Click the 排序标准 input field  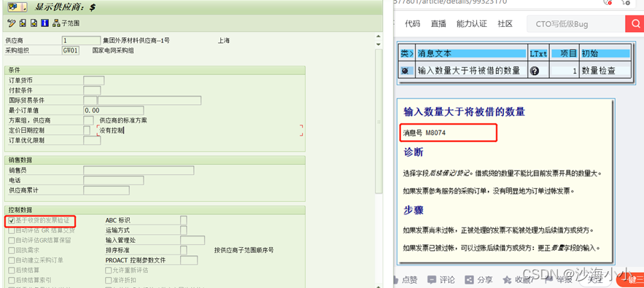pyautogui.click(x=184, y=250)
